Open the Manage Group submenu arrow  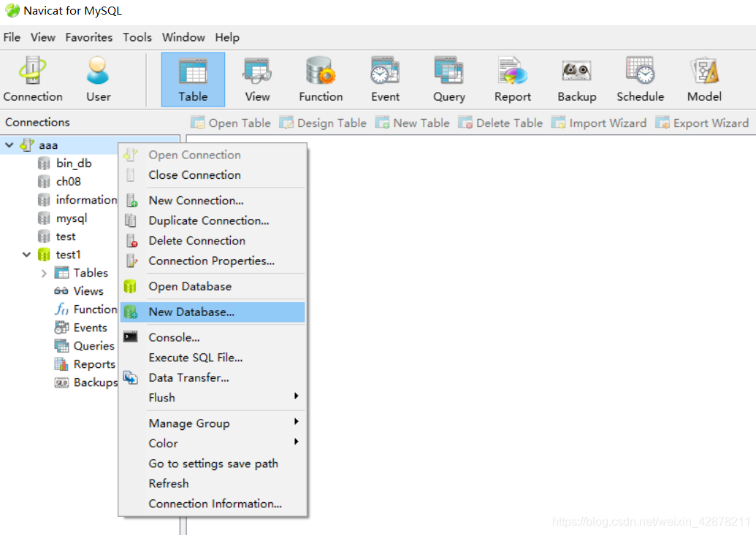pyautogui.click(x=297, y=422)
